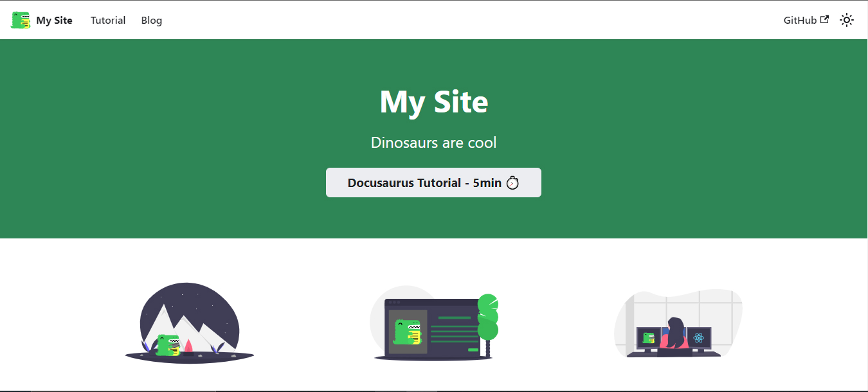868x392 pixels.
Task: Open the Tutorial page from the navbar
Action: (107, 20)
